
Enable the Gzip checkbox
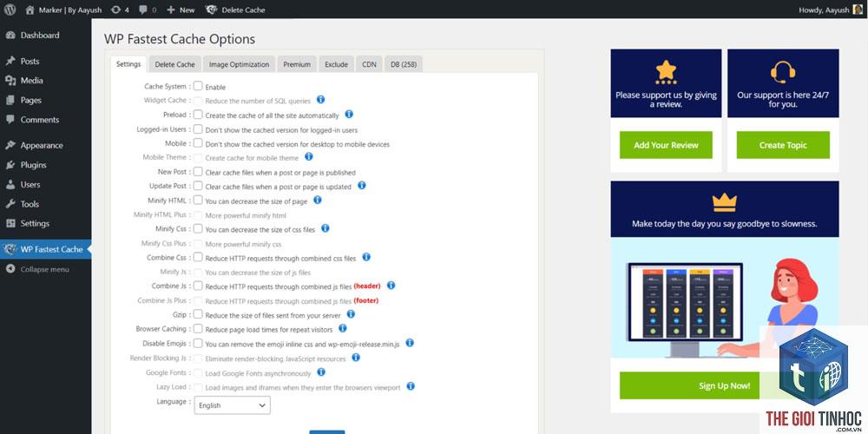198,314
